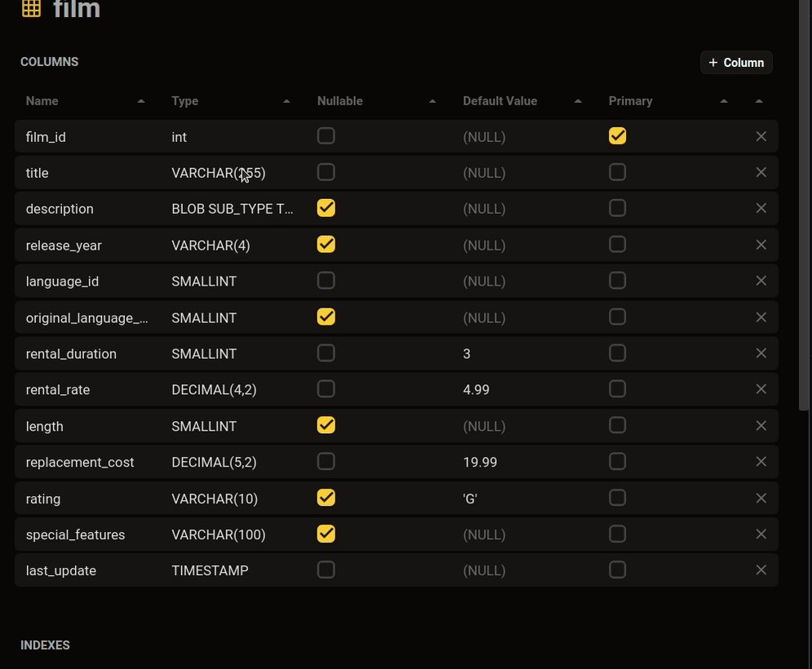This screenshot has height=669, width=812.
Task: Select the replacement_cost name cell
Action: tap(80, 462)
